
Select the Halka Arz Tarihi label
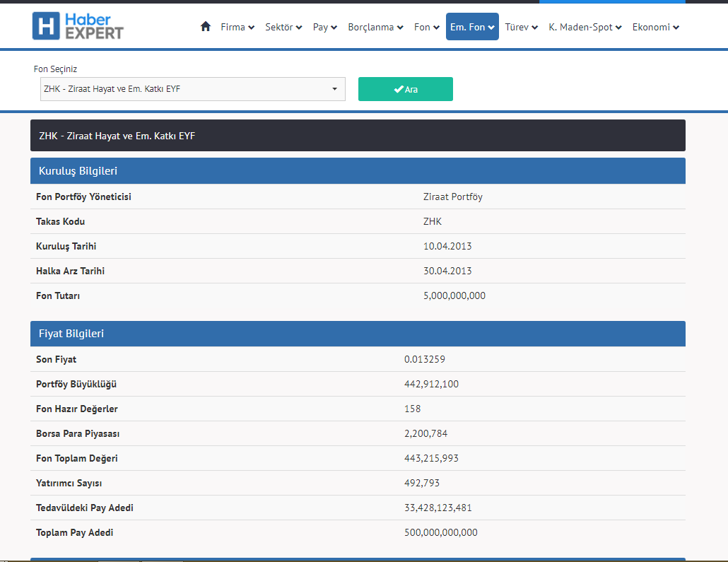pyautogui.click(x=70, y=271)
